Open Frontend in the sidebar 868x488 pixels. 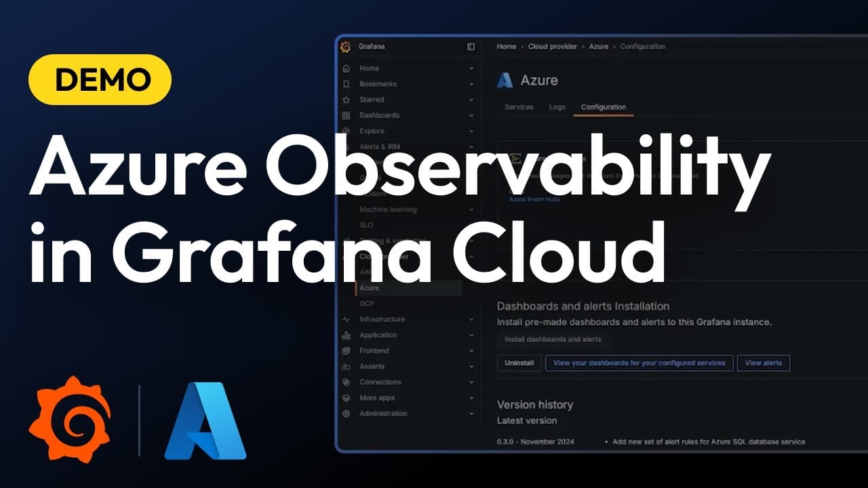coord(374,350)
